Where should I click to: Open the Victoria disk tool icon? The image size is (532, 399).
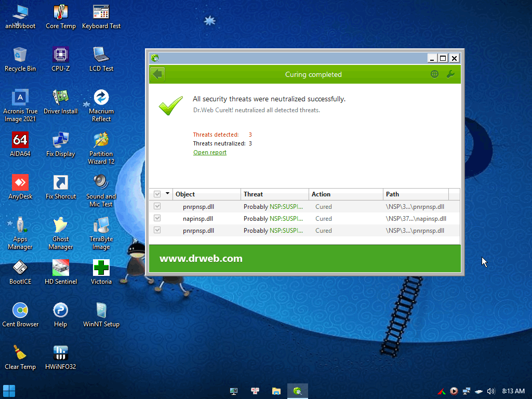point(101,272)
